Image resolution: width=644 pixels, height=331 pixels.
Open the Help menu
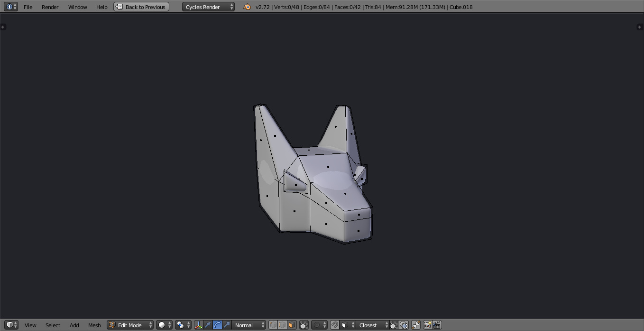[102, 7]
